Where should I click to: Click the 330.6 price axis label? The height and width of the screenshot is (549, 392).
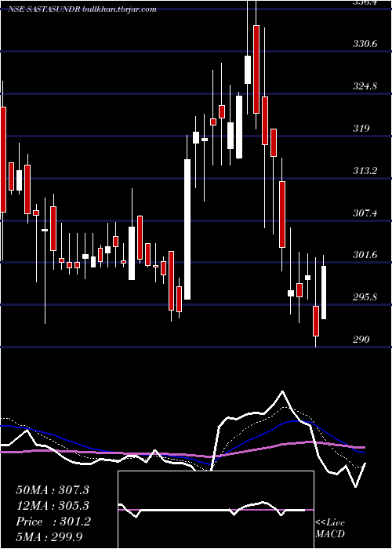[365, 44]
